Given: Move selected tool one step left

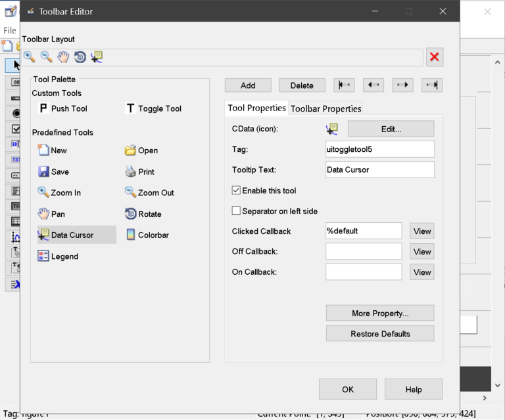Looking at the screenshot, I should point(373,85).
